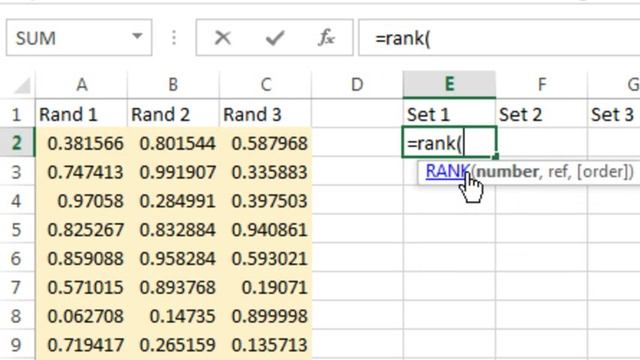Screen dimensions: 640x360
Task: Select row 2 header
Action: [17, 143]
